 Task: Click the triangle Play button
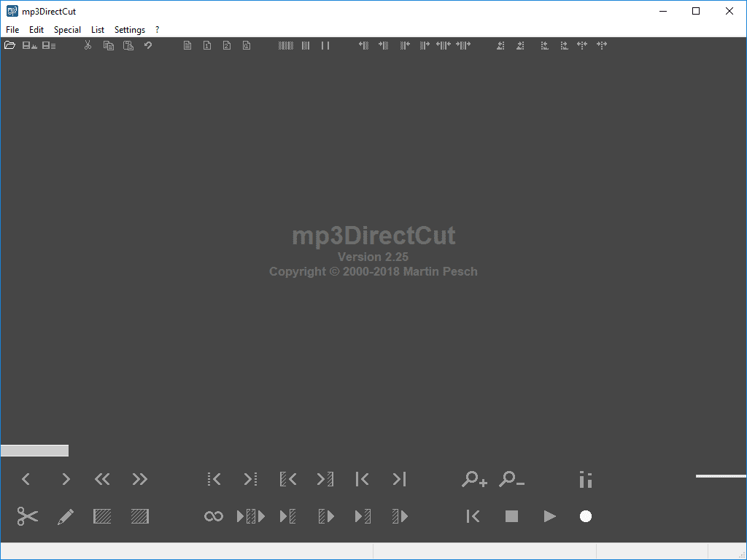(549, 516)
